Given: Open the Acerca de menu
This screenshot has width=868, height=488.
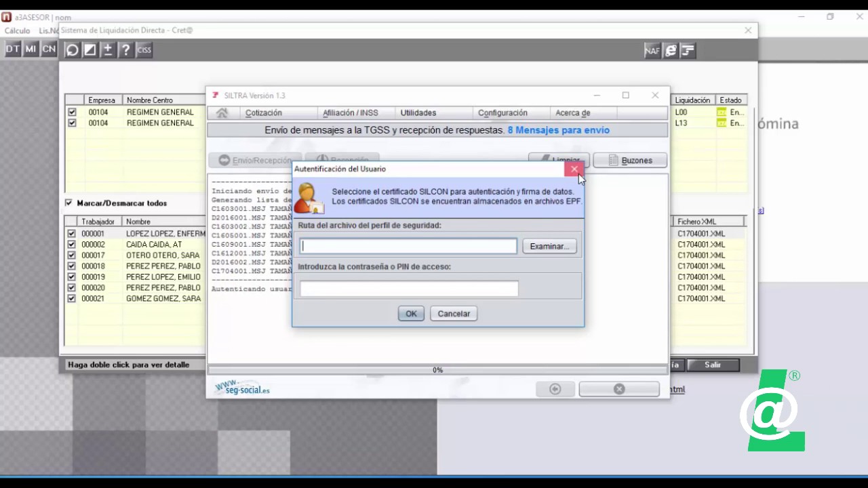Looking at the screenshot, I should coord(573,113).
